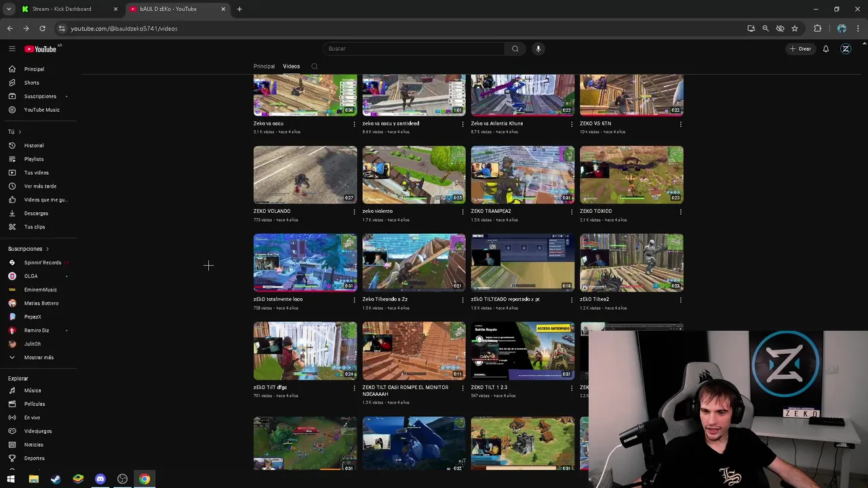Open options menu for ZEKO TRAMPEA2
This screenshot has height=488, width=868.
pyautogui.click(x=572, y=211)
